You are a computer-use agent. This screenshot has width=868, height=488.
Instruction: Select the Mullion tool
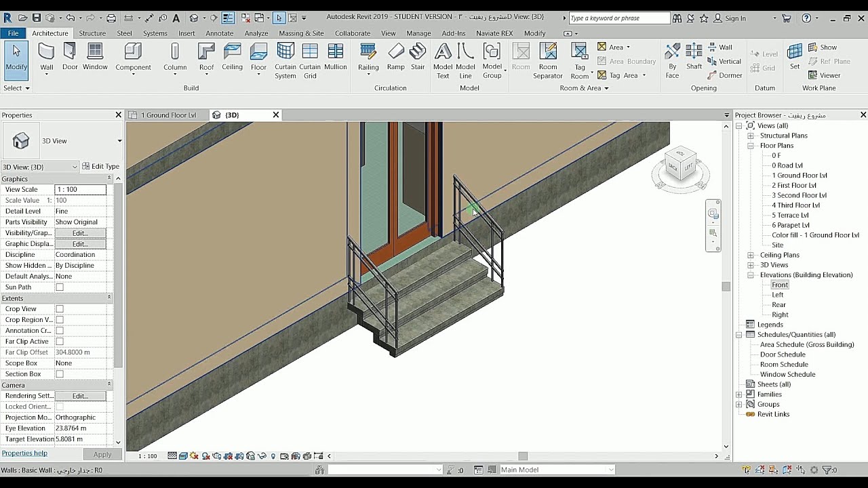point(336,57)
